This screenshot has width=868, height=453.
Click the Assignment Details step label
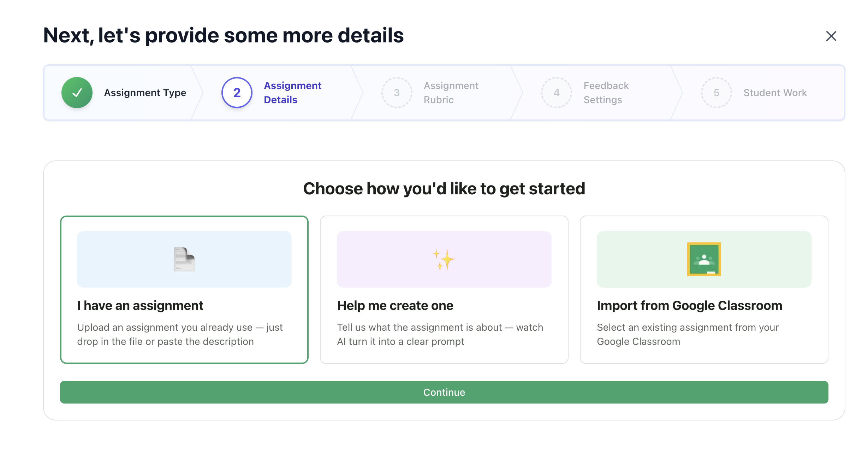tap(292, 92)
